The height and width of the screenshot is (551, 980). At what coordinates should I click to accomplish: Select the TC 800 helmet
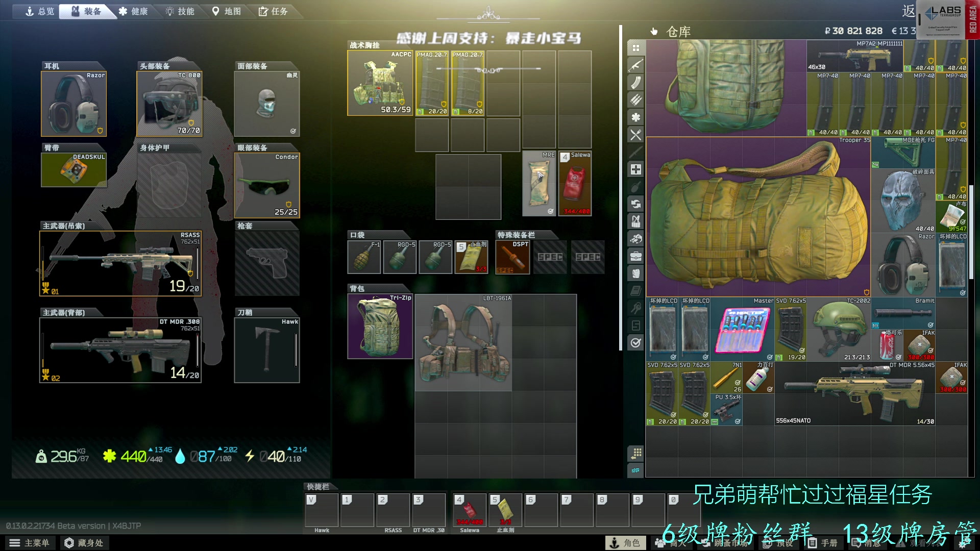(169, 104)
